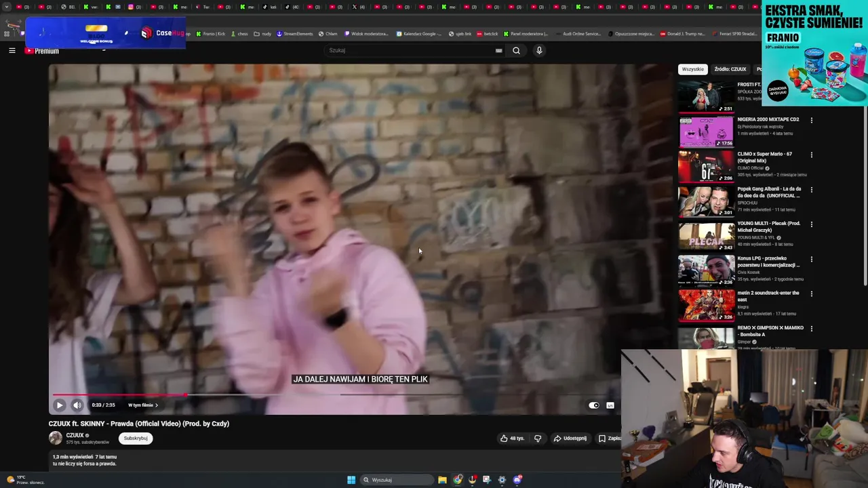The image size is (868, 488).
Task: Open the Kalendarz Google bookmark
Action: (419, 33)
